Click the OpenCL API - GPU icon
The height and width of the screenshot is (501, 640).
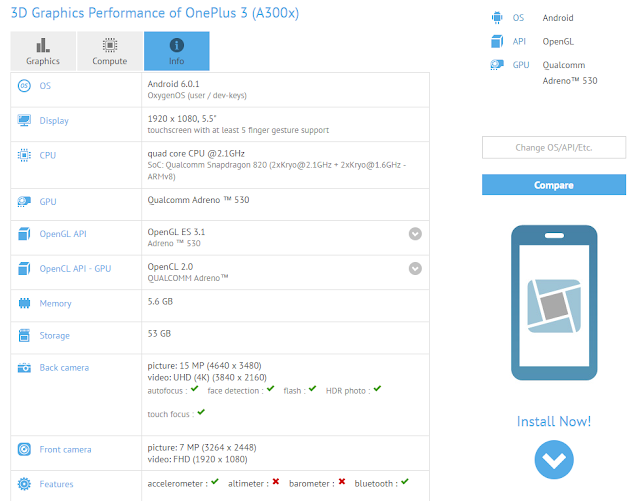[x=24, y=269]
